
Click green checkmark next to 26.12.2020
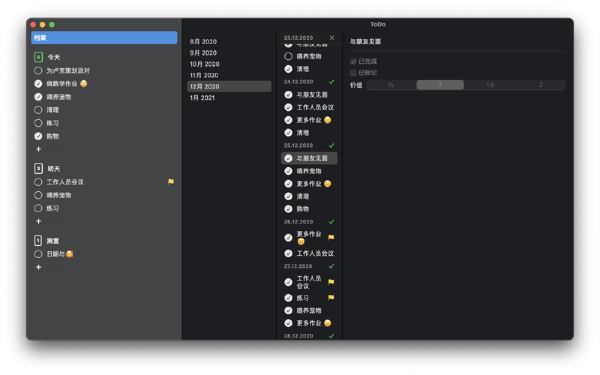[331, 222]
